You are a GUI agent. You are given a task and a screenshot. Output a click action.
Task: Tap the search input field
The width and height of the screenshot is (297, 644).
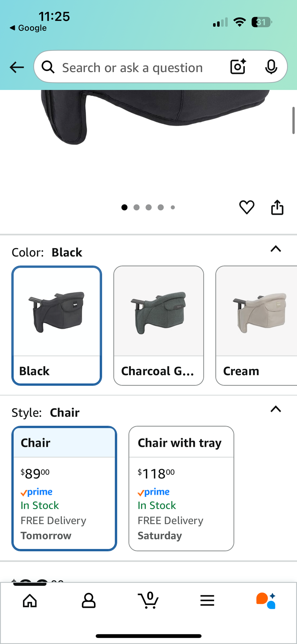tap(132, 68)
